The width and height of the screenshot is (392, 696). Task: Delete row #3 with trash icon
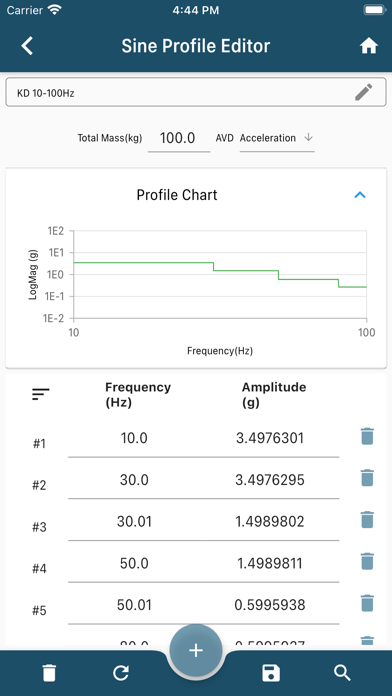pos(367,520)
